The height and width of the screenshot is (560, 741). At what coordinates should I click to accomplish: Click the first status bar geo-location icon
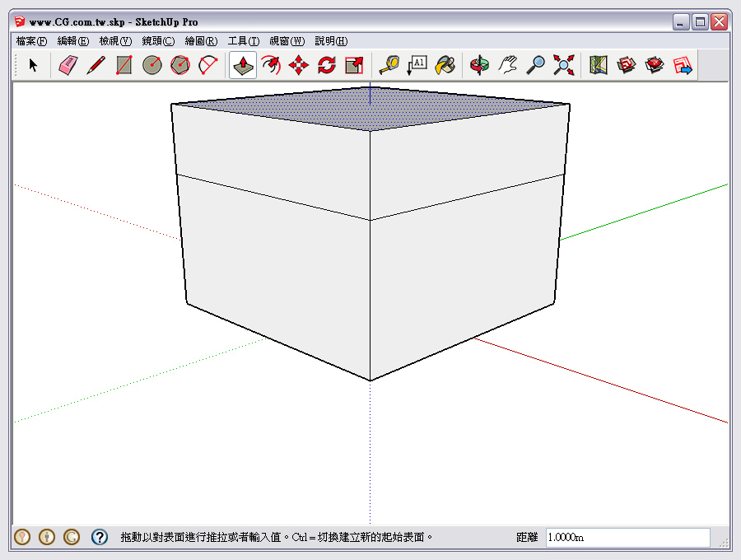(x=22, y=537)
